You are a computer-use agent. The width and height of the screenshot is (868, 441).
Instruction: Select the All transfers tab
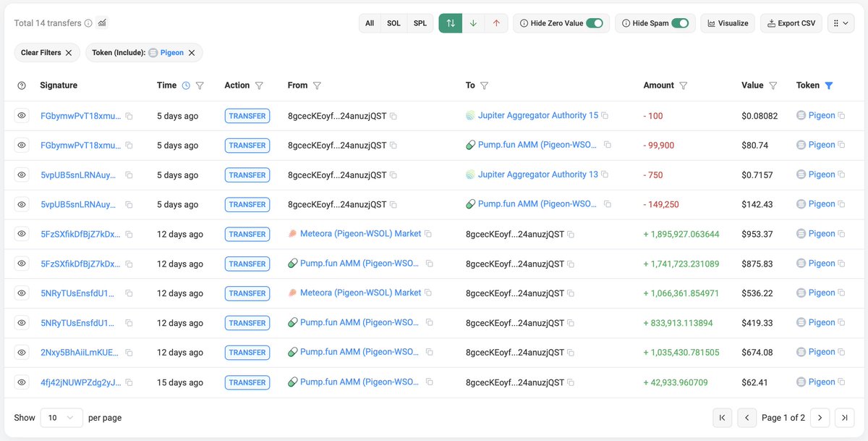point(370,23)
